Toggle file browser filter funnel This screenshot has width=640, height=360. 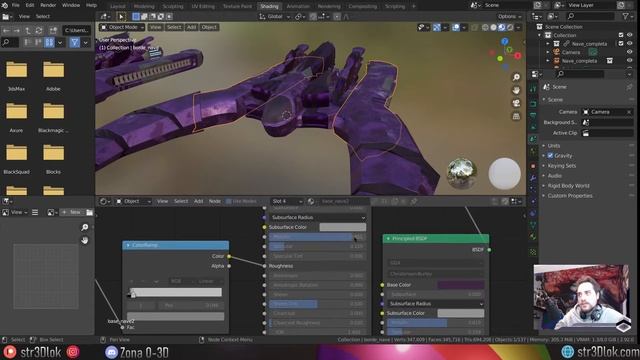74,42
